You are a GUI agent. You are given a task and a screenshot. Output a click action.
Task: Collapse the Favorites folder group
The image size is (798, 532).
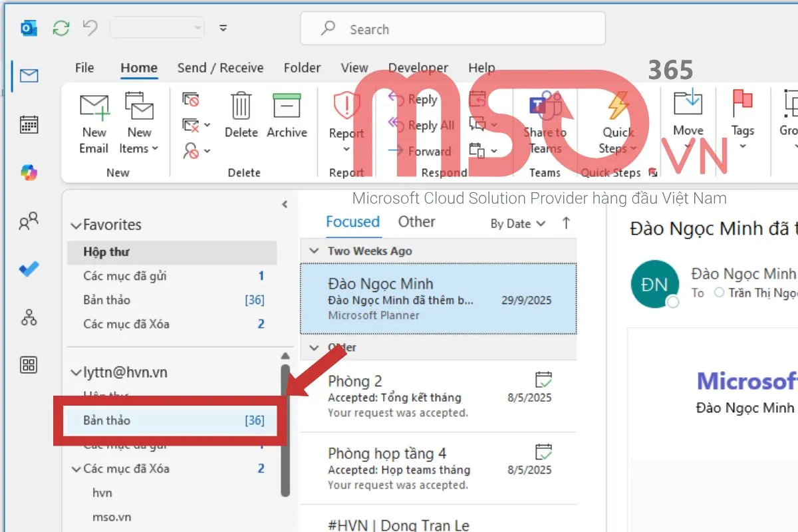[76, 226]
